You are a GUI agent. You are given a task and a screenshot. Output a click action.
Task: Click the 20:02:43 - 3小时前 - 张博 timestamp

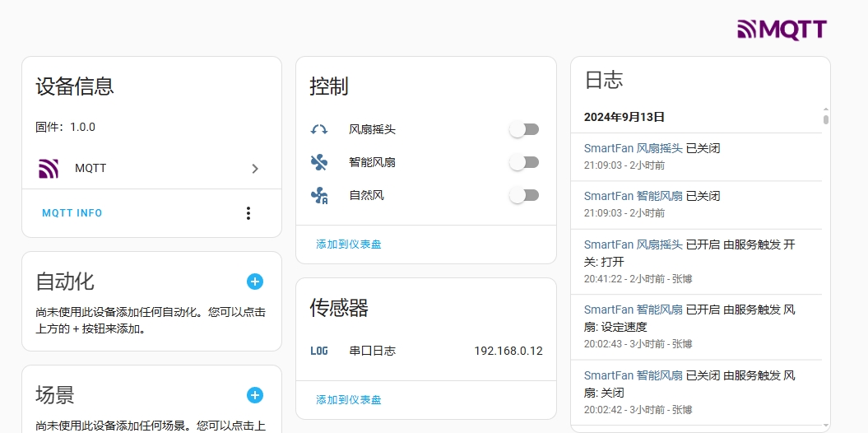pos(638,344)
